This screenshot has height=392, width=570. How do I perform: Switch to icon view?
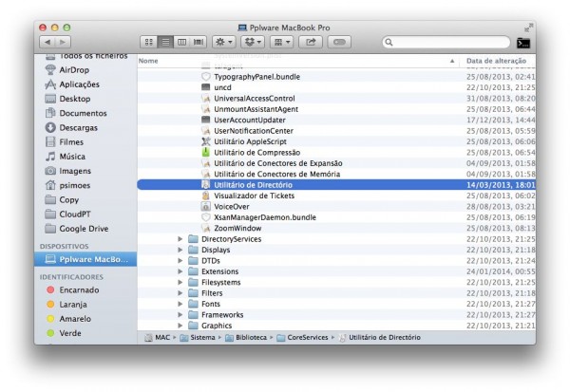tap(149, 42)
